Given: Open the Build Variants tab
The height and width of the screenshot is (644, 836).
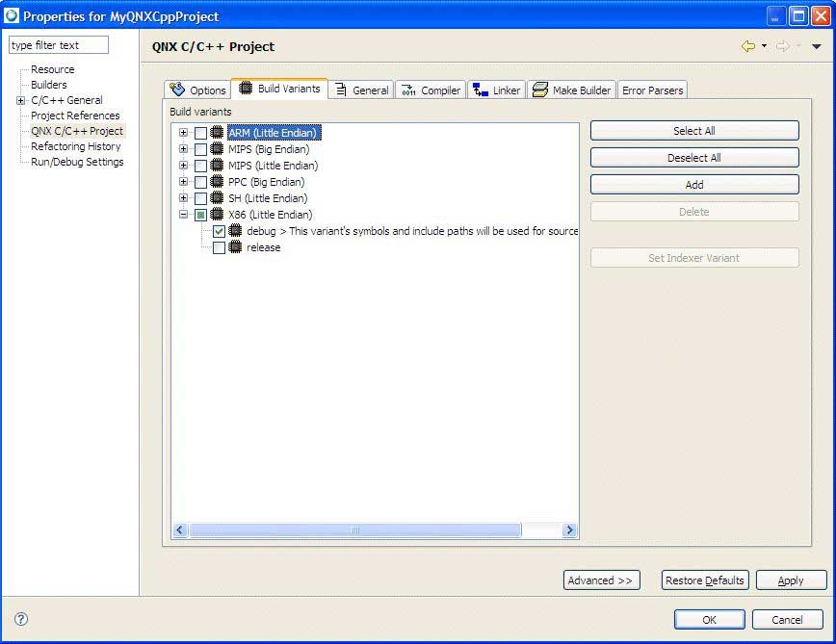Looking at the screenshot, I should [x=279, y=89].
